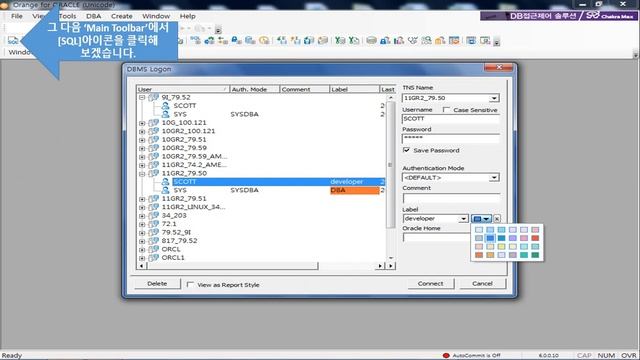The height and width of the screenshot is (360, 640).
Task: Open the TNS Name dropdown
Action: click(x=494, y=98)
